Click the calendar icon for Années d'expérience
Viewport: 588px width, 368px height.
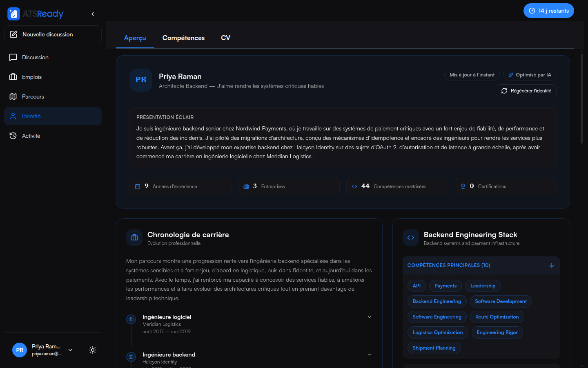point(138,186)
